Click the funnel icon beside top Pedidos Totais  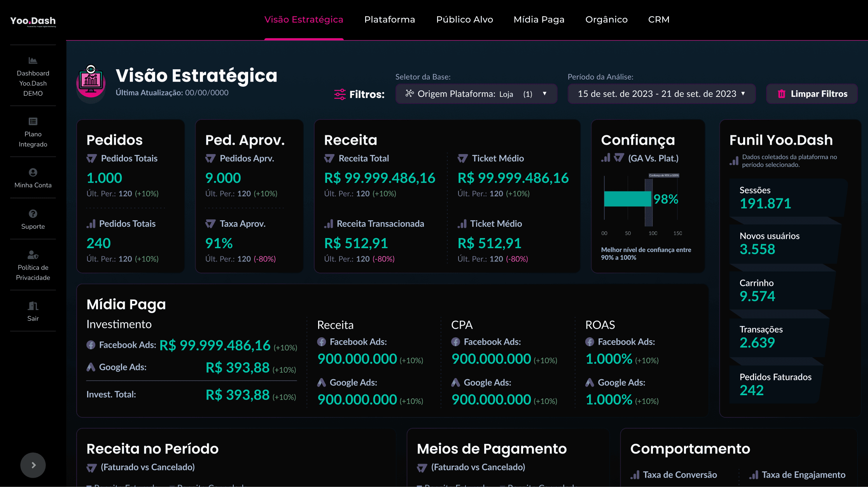[91, 158]
